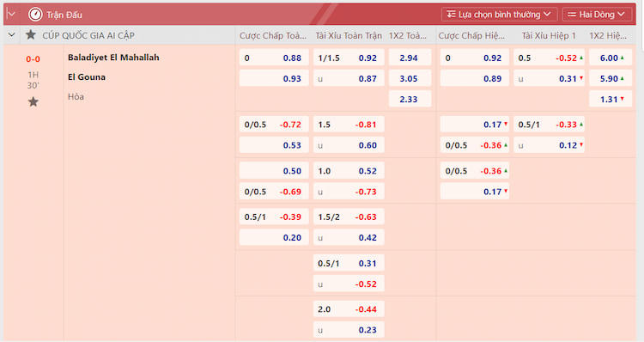Pick first half over 0.5/1 odds -0.33
The height and width of the screenshot is (342, 644).
[x=550, y=124]
